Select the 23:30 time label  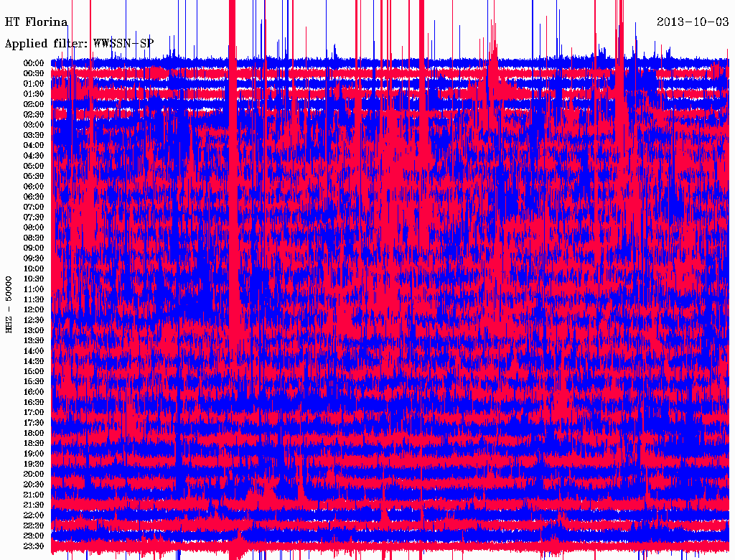pyautogui.click(x=34, y=546)
